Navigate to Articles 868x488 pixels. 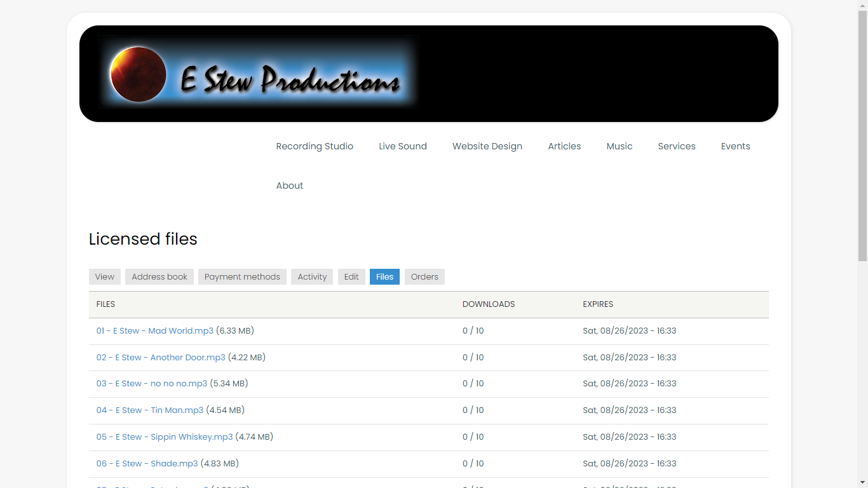click(x=564, y=146)
